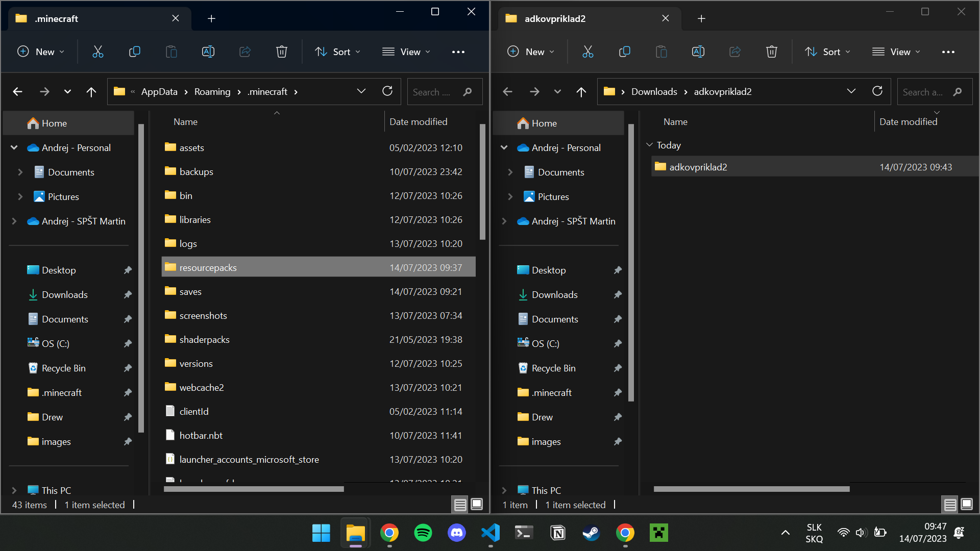Switch .minecraft window to details view
This screenshot has width=980, height=551.
pyautogui.click(x=460, y=505)
